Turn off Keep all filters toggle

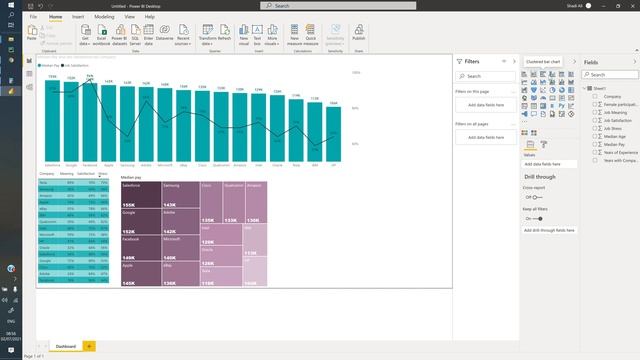(537, 219)
